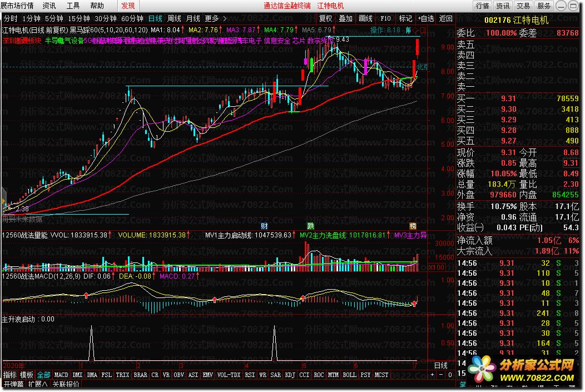Click the 北京 region label on the chart

click(x=422, y=67)
